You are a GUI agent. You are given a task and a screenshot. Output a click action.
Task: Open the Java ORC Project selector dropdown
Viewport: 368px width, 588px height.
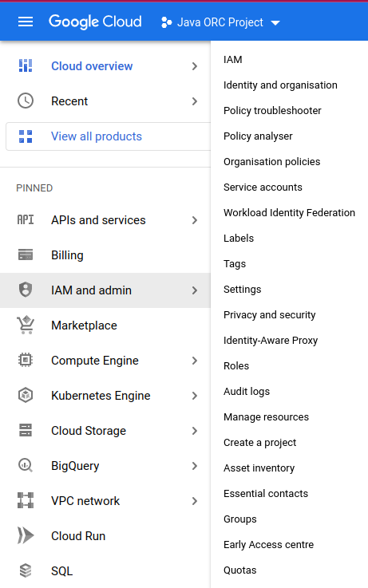click(220, 22)
